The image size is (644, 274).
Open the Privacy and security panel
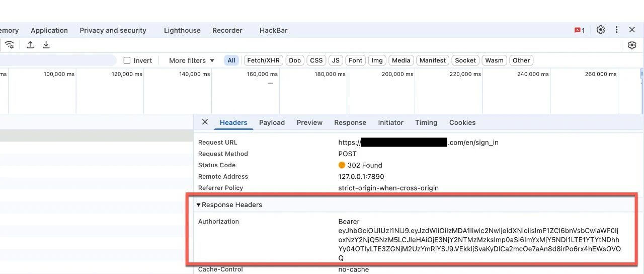tap(113, 30)
